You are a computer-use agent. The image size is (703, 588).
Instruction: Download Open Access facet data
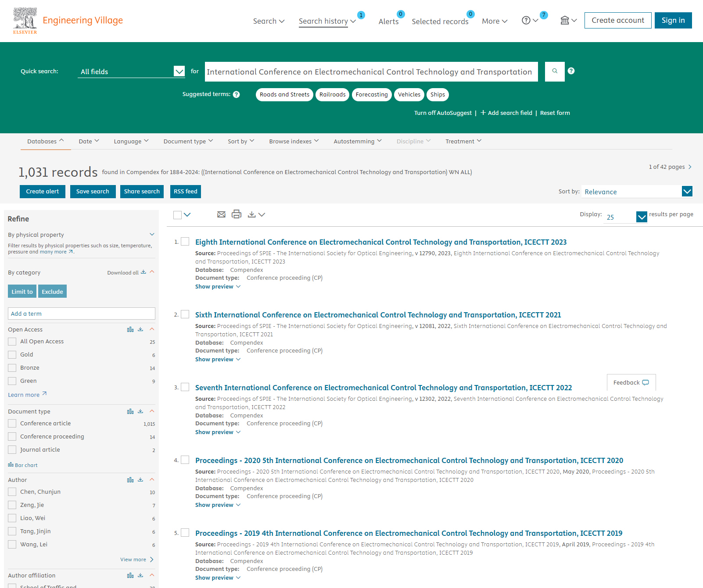(140, 329)
